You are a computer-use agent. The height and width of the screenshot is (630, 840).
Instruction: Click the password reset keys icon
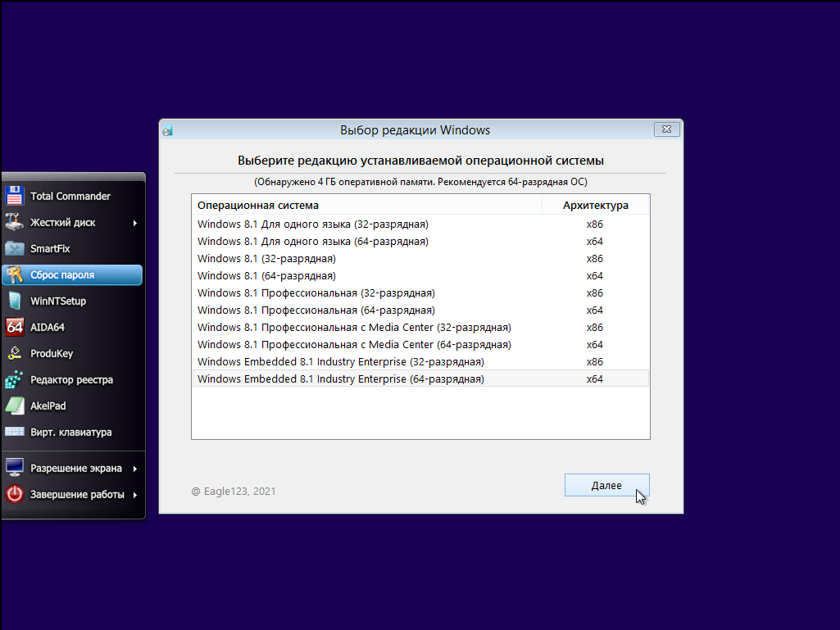[15, 274]
